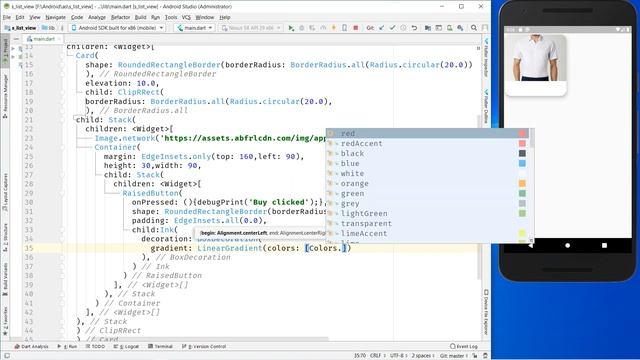Click the Git commit checkmark icon
The image size is (640, 360).
click(392, 28)
